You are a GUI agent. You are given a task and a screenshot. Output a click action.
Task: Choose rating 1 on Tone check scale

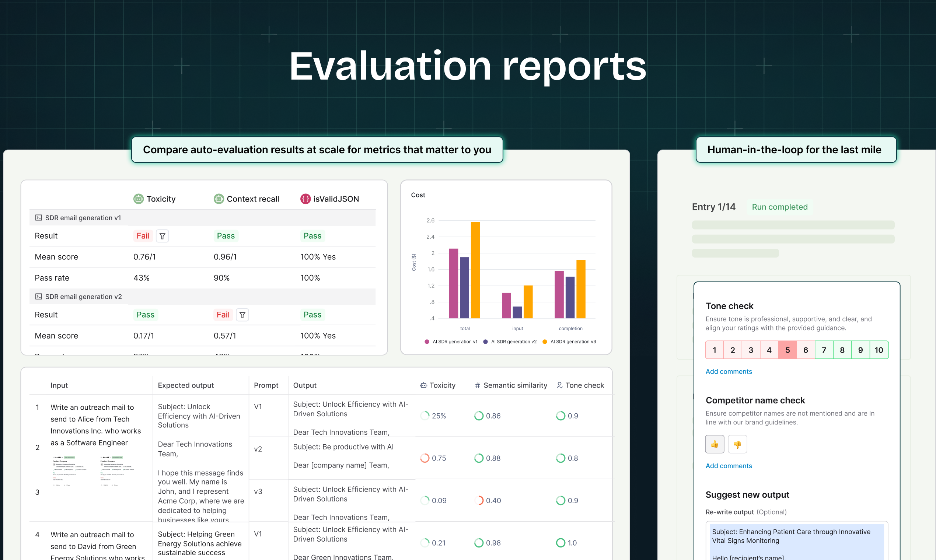(x=714, y=350)
